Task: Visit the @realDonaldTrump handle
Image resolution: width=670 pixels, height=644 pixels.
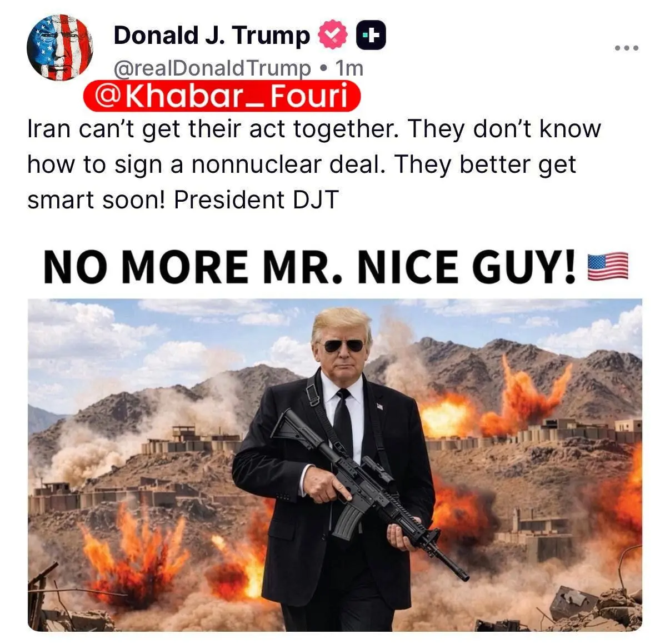Action: 212,68
